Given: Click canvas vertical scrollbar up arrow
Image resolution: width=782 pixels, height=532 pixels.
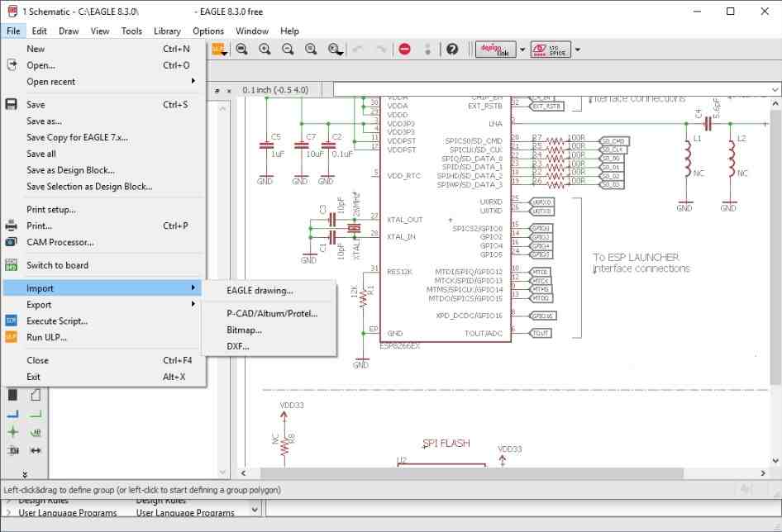Looking at the screenshot, I should [x=775, y=104].
